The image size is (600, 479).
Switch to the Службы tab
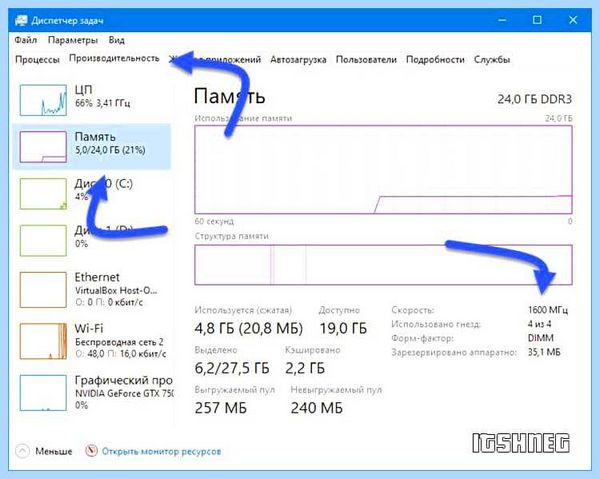pos(492,59)
